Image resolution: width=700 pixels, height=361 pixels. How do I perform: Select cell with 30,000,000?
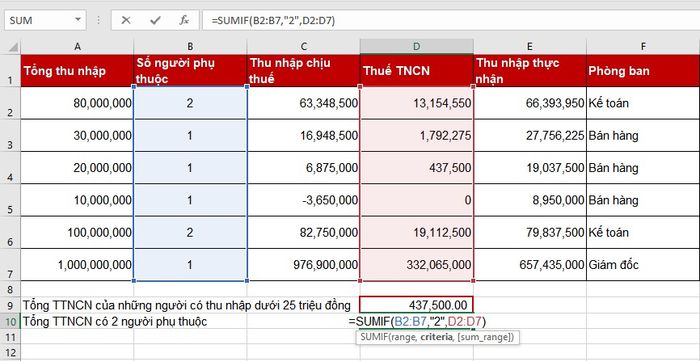pyautogui.click(x=77, y=135)
